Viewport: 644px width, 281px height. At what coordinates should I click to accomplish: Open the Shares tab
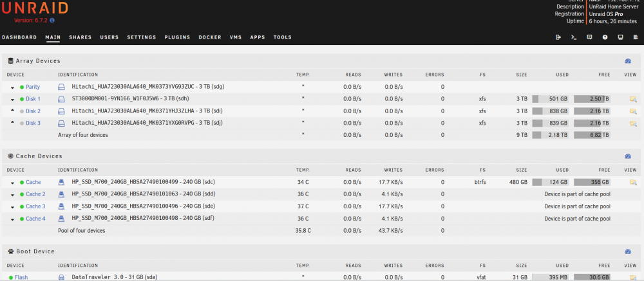80,37
